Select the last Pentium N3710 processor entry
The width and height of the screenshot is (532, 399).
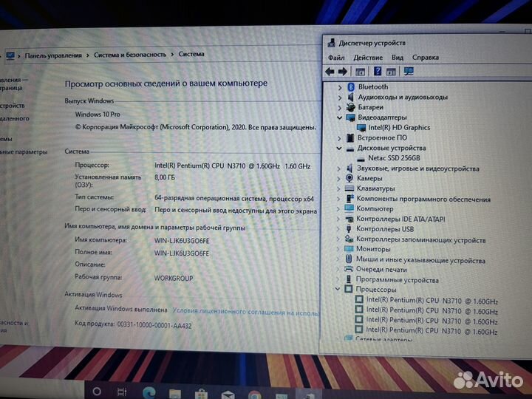pyautogui.click(x=432, y=330)
